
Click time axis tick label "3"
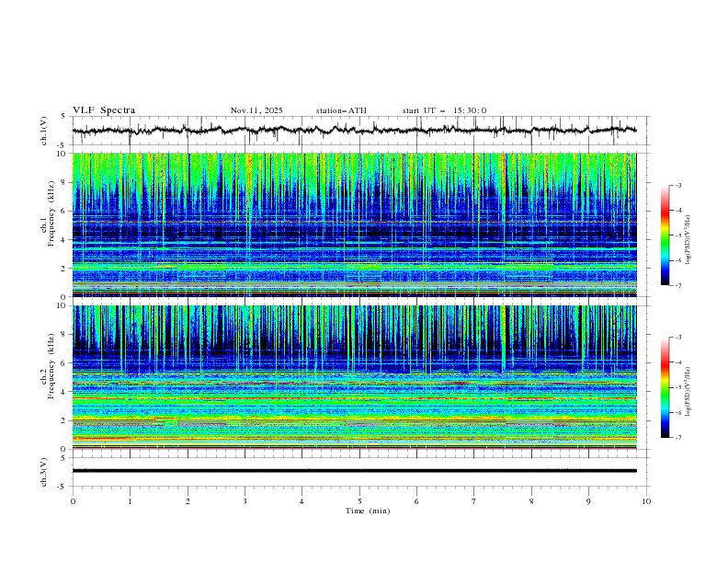(x=245, y=501)
